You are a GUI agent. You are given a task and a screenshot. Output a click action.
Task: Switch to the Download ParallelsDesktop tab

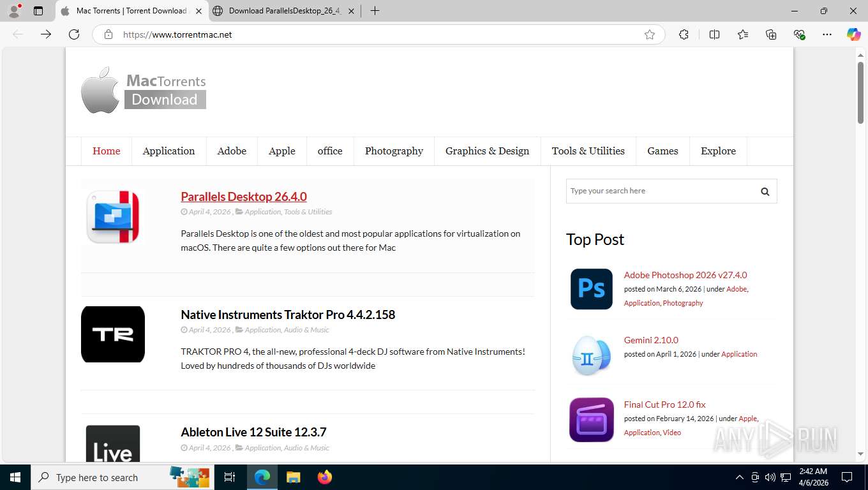[284, 11]
